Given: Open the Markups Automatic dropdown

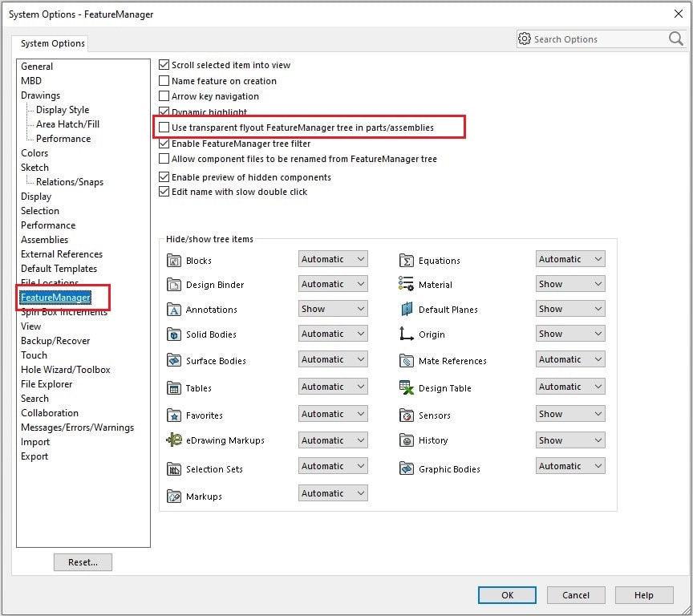Looking at the screenshot, I should tap(333, 493).
